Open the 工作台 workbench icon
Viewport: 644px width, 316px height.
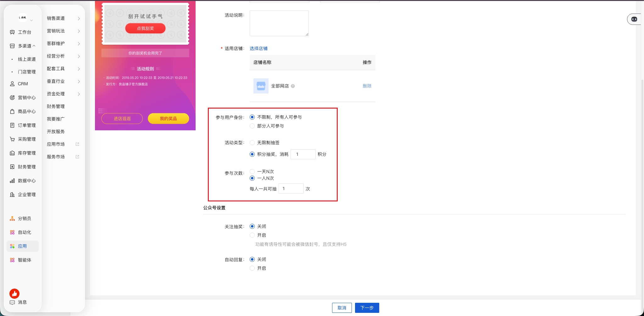(12, 32)
